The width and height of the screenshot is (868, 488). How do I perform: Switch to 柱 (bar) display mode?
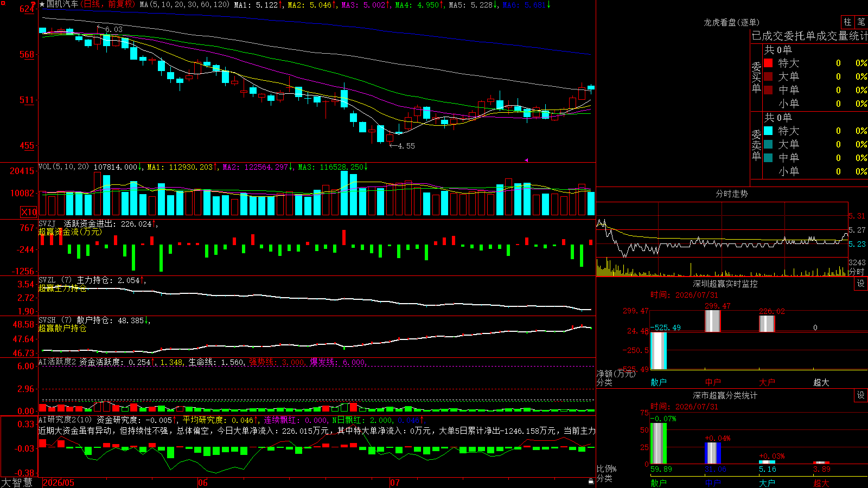(847, 22)
